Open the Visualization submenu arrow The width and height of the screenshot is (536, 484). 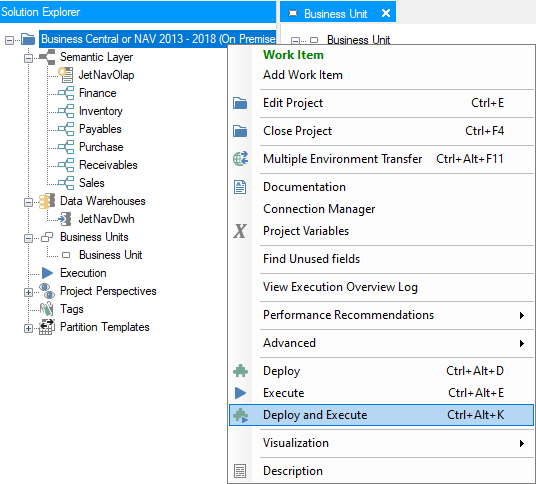pos(522,443)
